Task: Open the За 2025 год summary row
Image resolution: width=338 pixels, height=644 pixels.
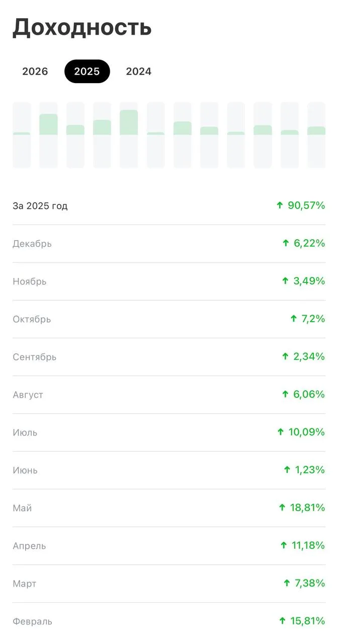Action: [x=169, y=206]
